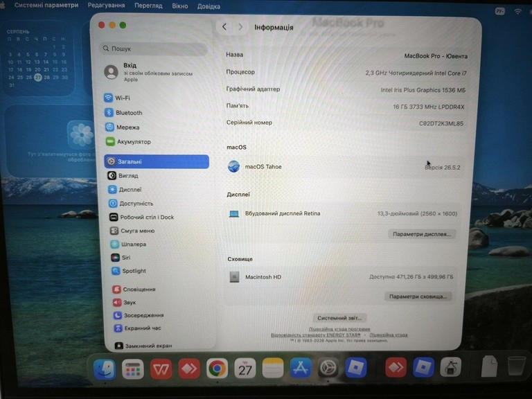Open Ліцензійна угода програми link

pos(339,329)
